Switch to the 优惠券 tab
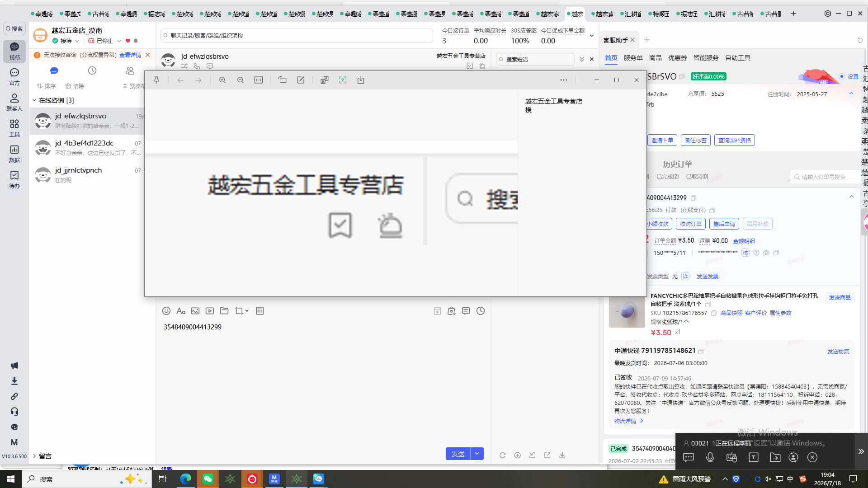This screenshot has height=488, width=868. click(x=678, y=58)
